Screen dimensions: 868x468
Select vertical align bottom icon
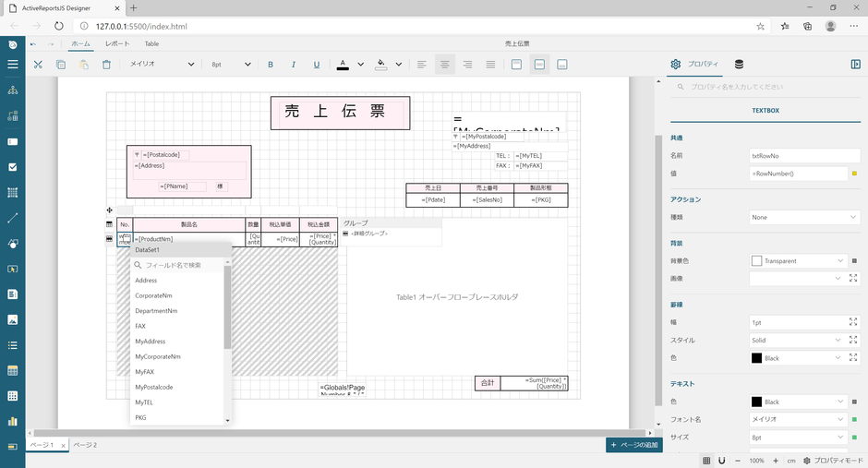pos(561,65)
